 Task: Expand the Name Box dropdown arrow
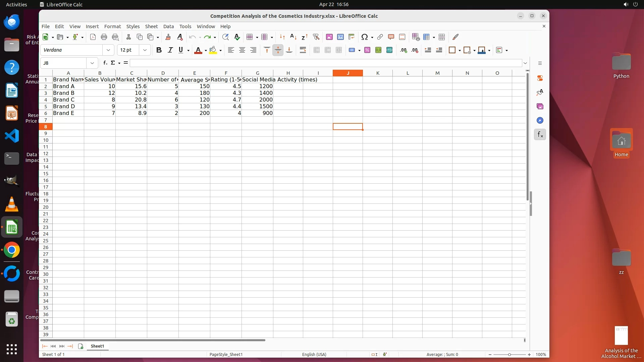coord(92,63)
